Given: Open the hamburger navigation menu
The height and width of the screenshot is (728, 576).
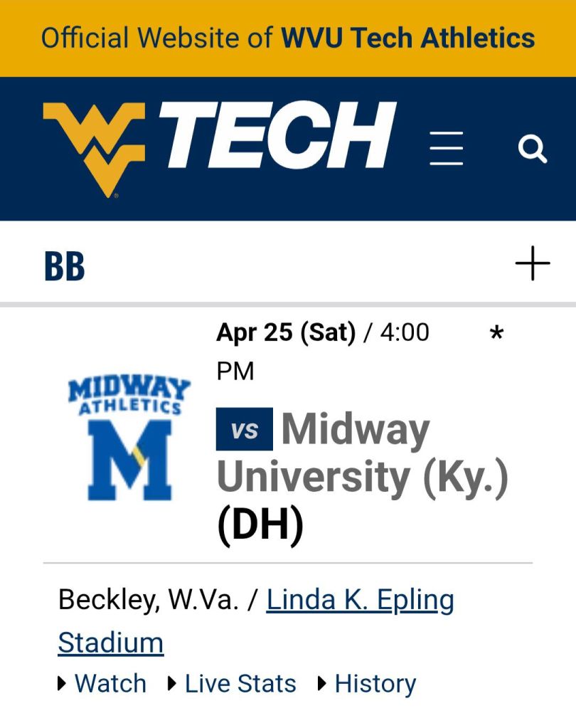Looking at the screenshot, I should point(447,148).
